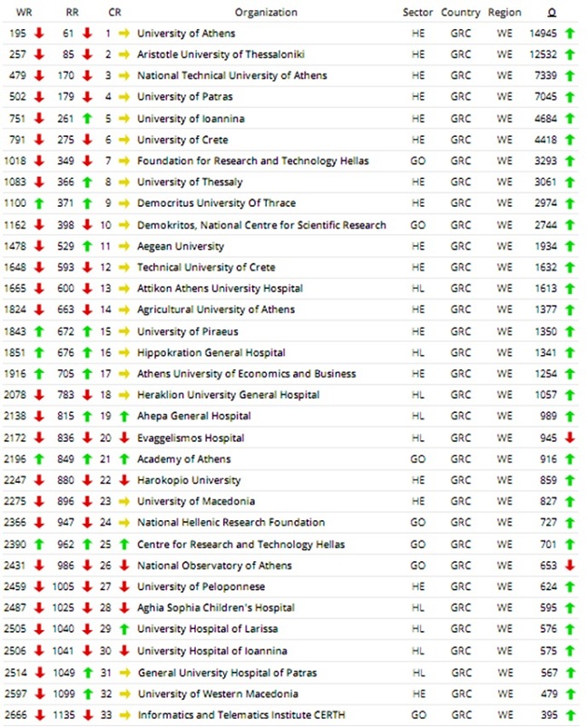588x728 pixels.
Task: Select Agricultural University of Athens
Action: 216,310
